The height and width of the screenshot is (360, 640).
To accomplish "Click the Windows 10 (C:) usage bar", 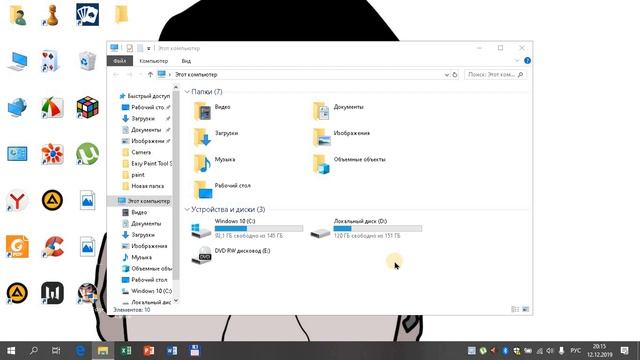I will click(x=259, y=229).
